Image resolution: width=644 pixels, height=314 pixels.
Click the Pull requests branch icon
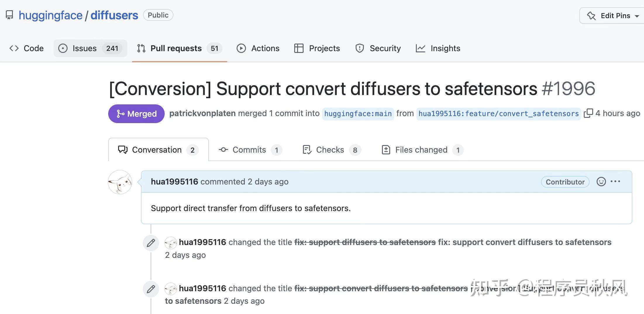(141, 48)
